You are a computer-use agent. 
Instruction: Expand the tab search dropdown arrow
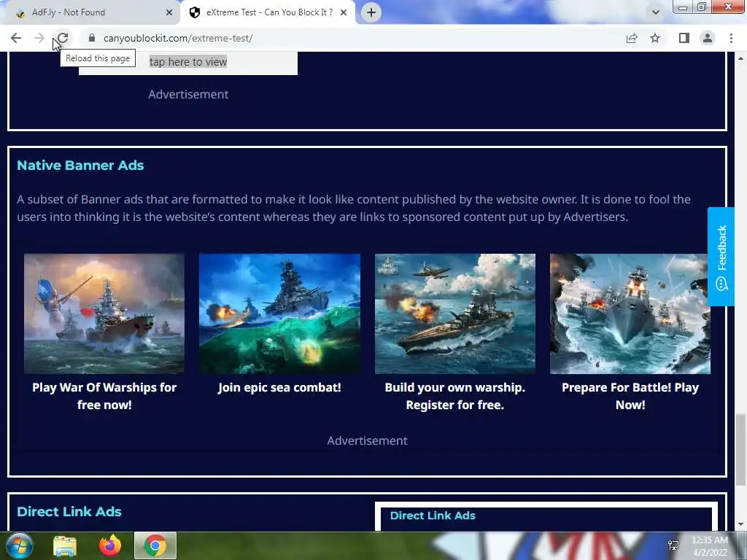click(x=656, y=12)
